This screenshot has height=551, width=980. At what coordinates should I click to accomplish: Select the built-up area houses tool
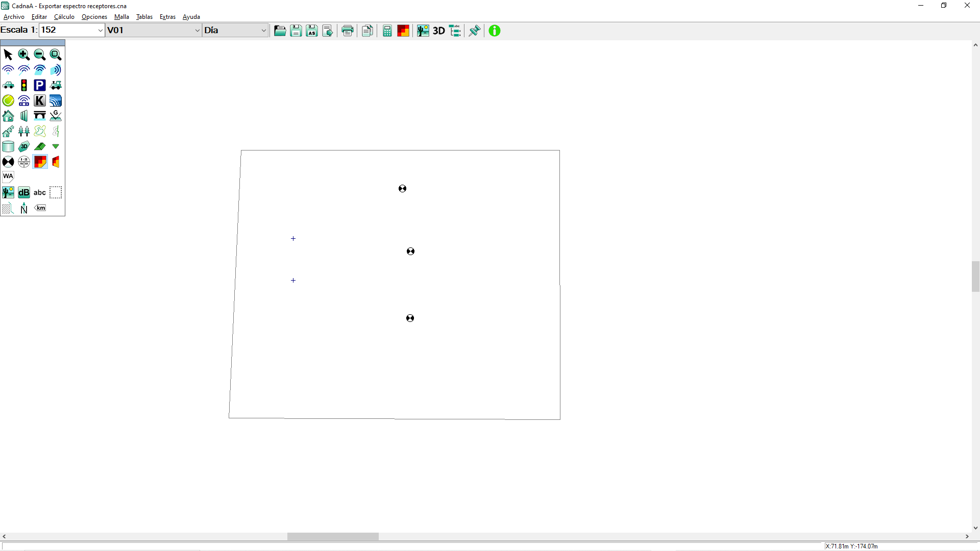tap(8, 131)
